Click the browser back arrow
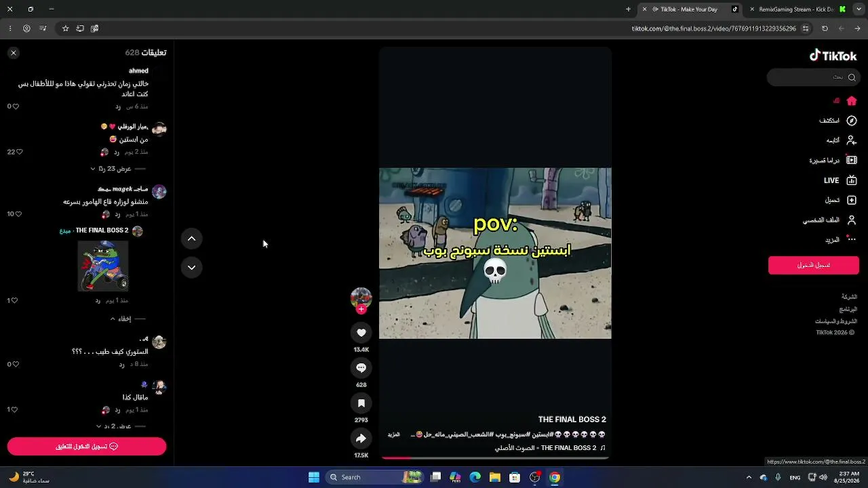This screenshot has width=868, height=488. click(x=858, y=28)
